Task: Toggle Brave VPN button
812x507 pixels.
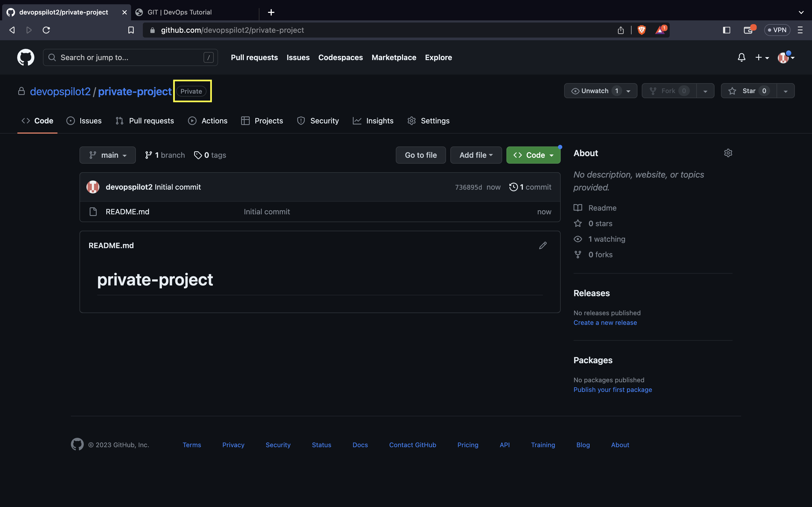Action: (x=777, y=30)
